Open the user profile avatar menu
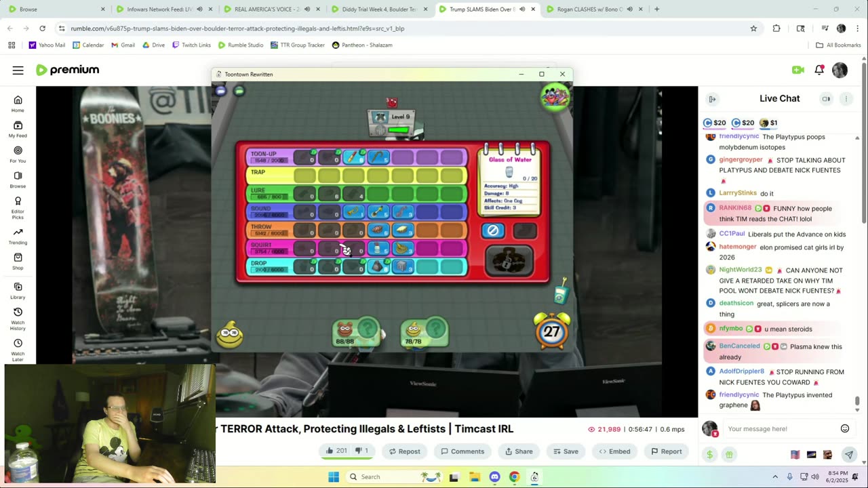Image resolution: width=868 pixels, height=488 pixels. coord(840,70)
